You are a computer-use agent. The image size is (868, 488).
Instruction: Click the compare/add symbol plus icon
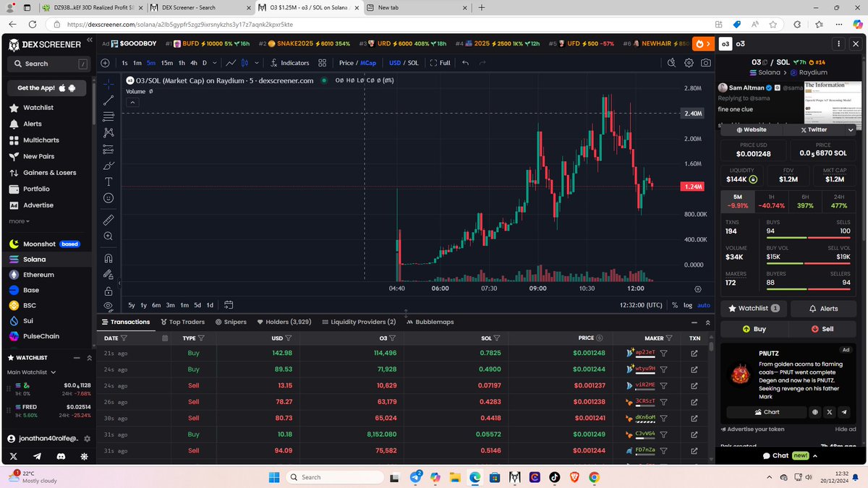(106, 63)
